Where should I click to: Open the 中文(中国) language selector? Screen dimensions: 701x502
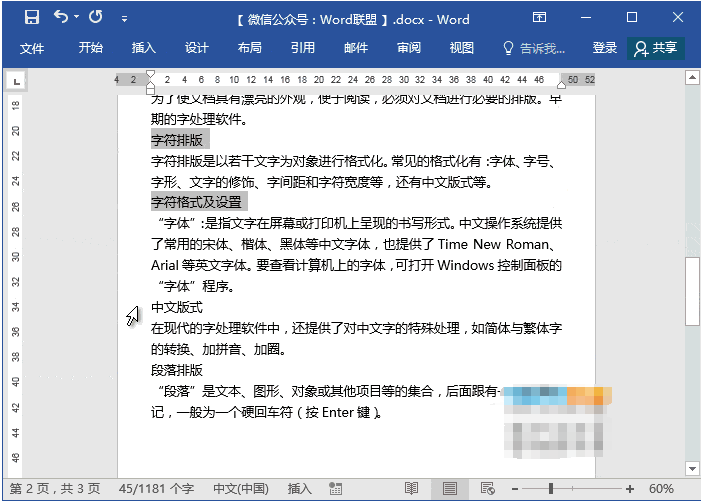[241, 488]
